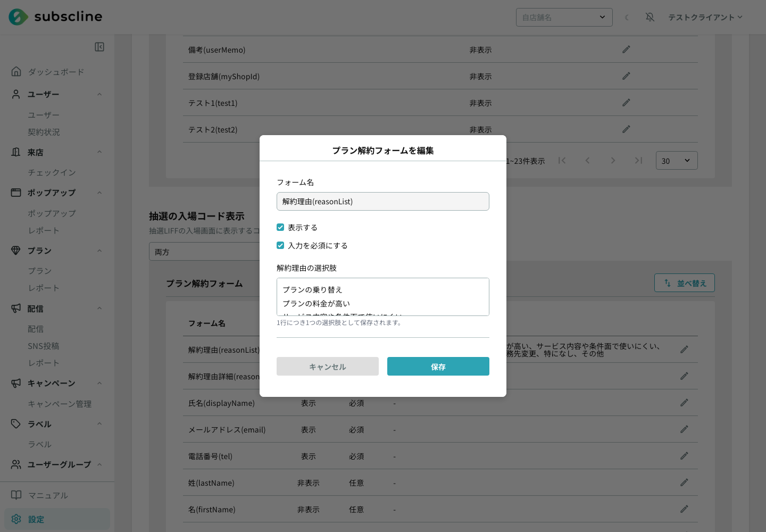Screen dimensions: 766x532
Task: Go to first page pagination icon
Action: 562,161
